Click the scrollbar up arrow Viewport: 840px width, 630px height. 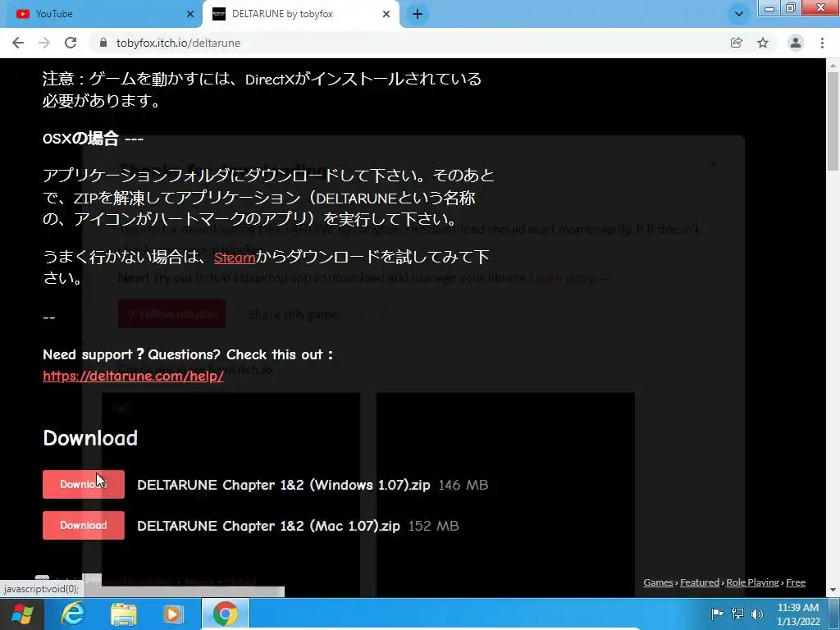click(833, 65)
